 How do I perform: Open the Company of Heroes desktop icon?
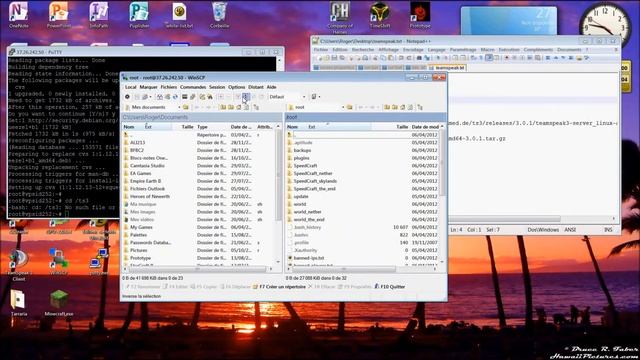point(340,17)
